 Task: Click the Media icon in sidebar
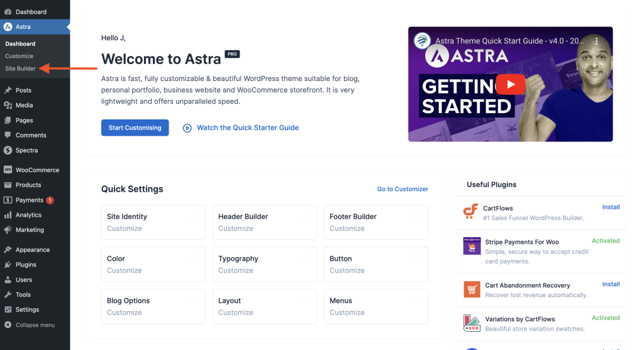(x=8, y=105)
